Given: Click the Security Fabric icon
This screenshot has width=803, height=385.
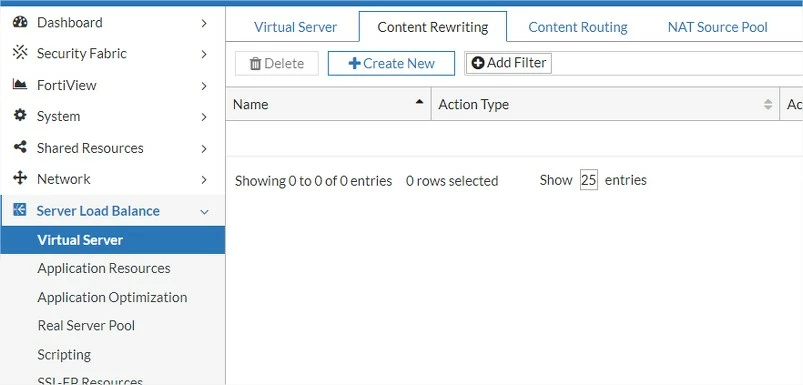Looking at the screenshot, I should (20, 53).
